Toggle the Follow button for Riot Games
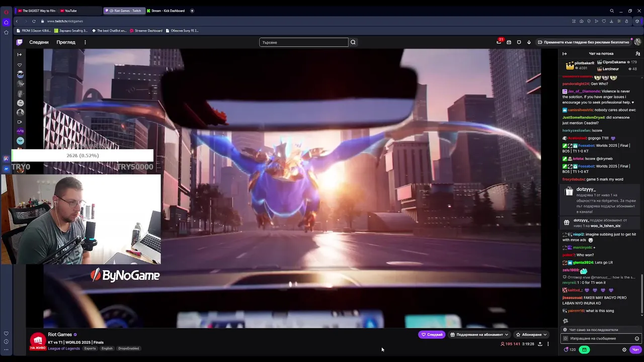 point(432,334)
